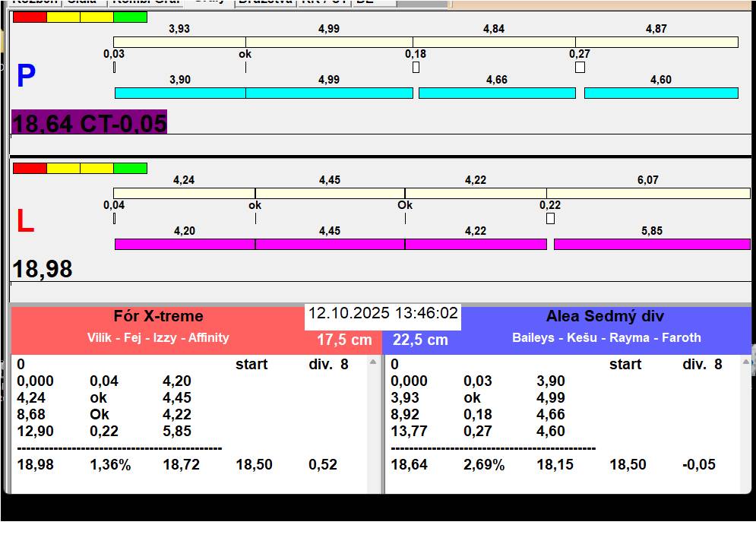
Task: Click the 12.10.2025 13:46:02 timestamp
Action: (383, 314)
